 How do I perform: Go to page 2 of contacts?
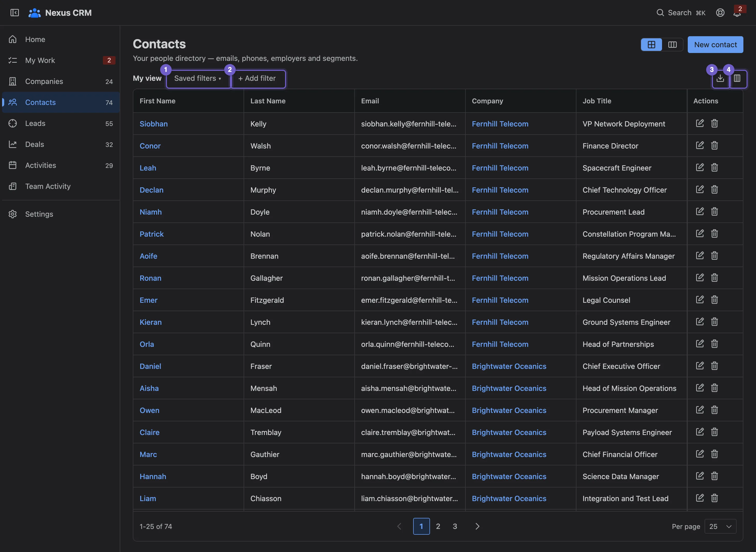[x=438, y=526]
